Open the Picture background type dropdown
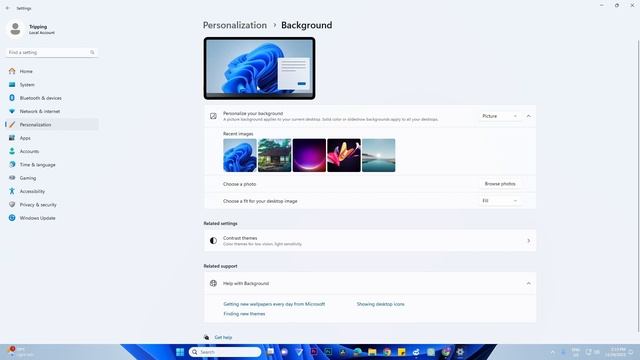The width and height of the screenshot is (640, 360). pos(499,116)
